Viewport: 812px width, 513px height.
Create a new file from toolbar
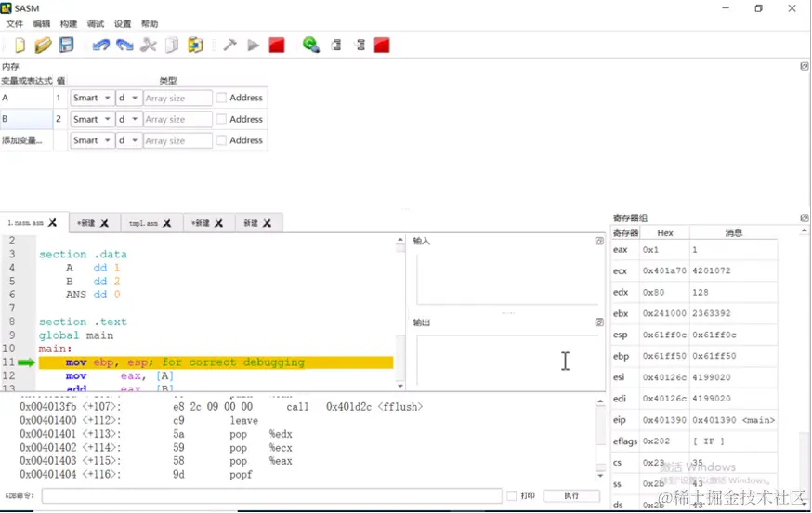pos(20,46)
